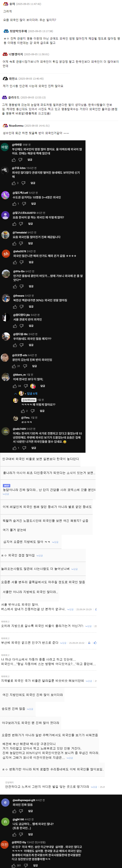Click 답글 under @ods7439's comment

click(x=34, y=448)
